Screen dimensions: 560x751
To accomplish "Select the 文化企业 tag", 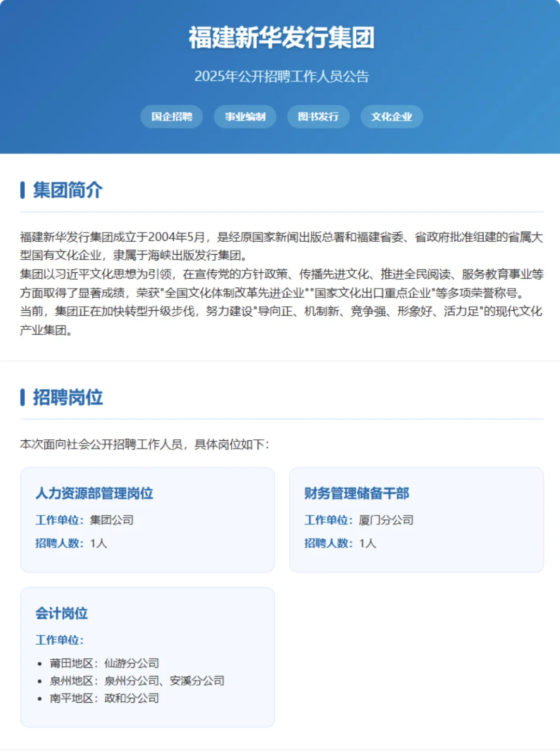I will [391, 117].
